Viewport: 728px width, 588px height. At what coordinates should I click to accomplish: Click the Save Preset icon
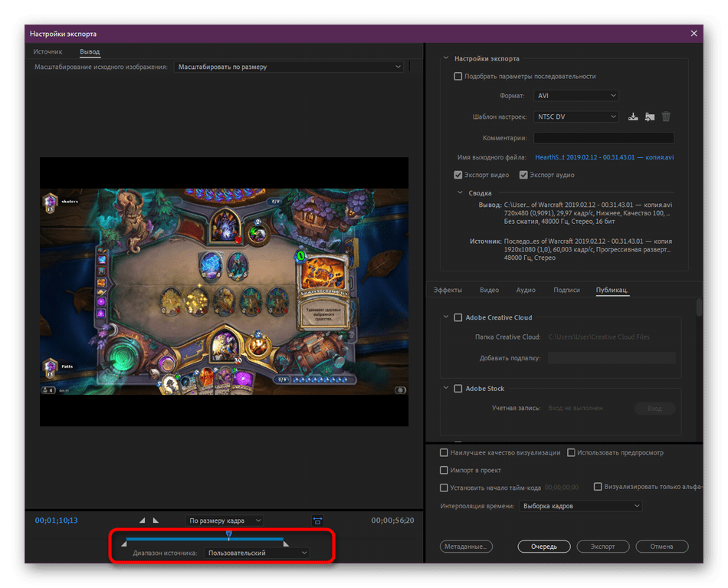633,117
